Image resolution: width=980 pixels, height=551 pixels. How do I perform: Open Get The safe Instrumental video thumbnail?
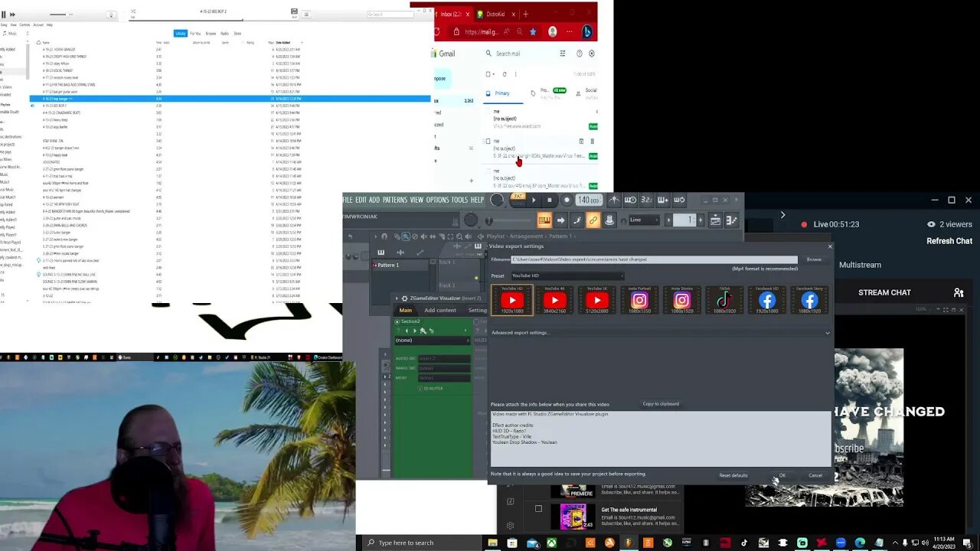pos(573,517)
